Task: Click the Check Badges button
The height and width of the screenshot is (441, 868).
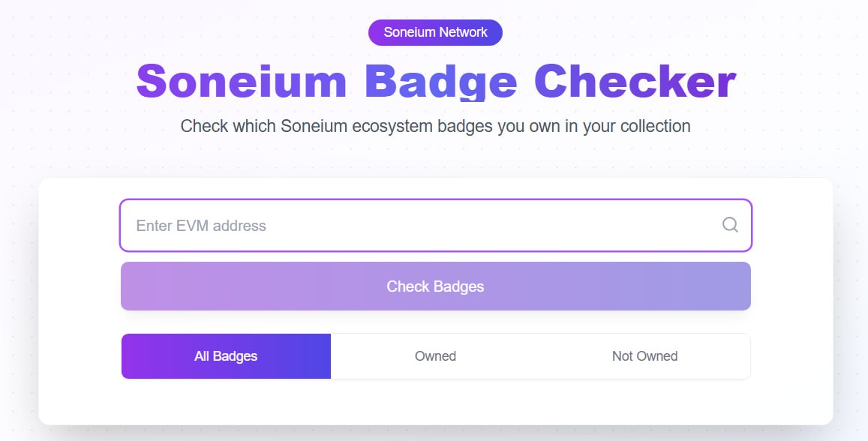Action: [436, 286]
